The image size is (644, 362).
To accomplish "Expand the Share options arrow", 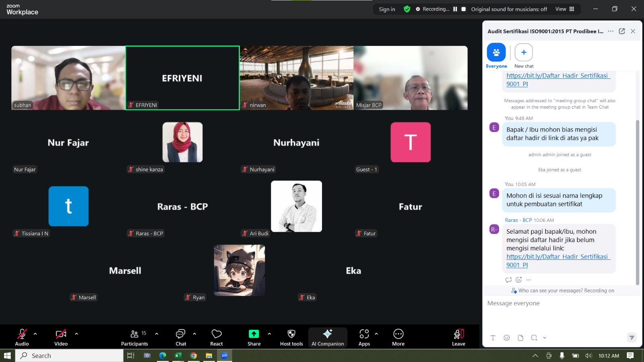I will pos(269,334).
